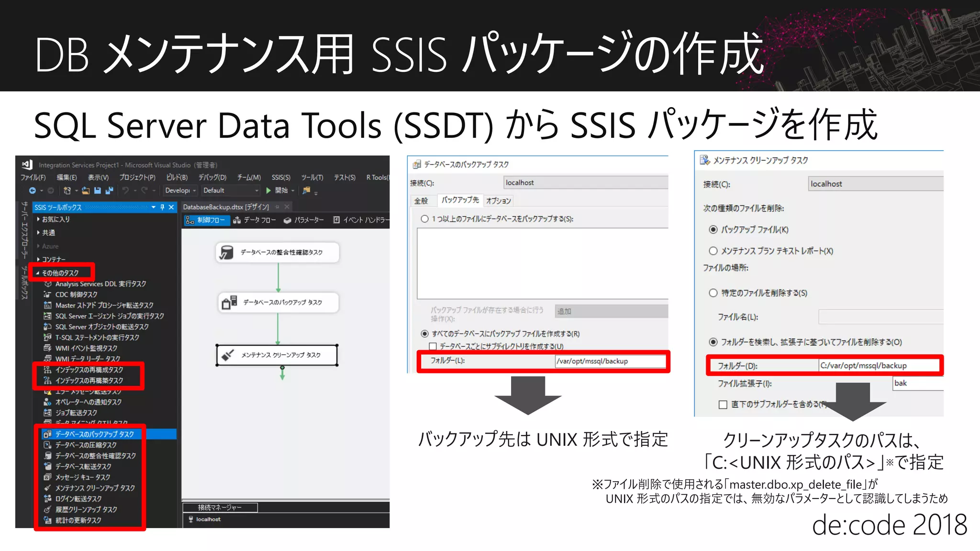Close the SSIS toolbox panel
The height and width of the screenshot is (551, 980).
pyautogui.click(x=171, y=207)
